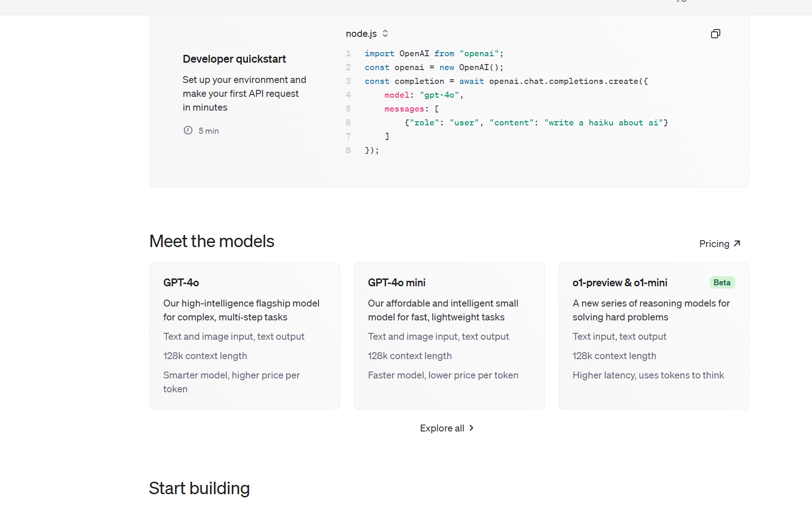
Task: Click the openai.chat.completions.create code line
Action: 506,81
